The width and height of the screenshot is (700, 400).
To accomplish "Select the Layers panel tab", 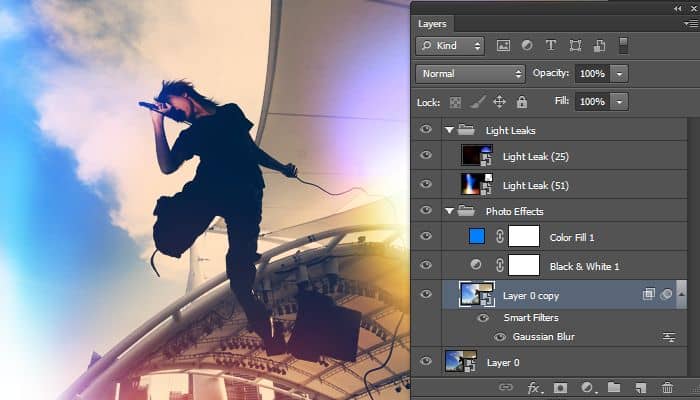I will point(432,23).
